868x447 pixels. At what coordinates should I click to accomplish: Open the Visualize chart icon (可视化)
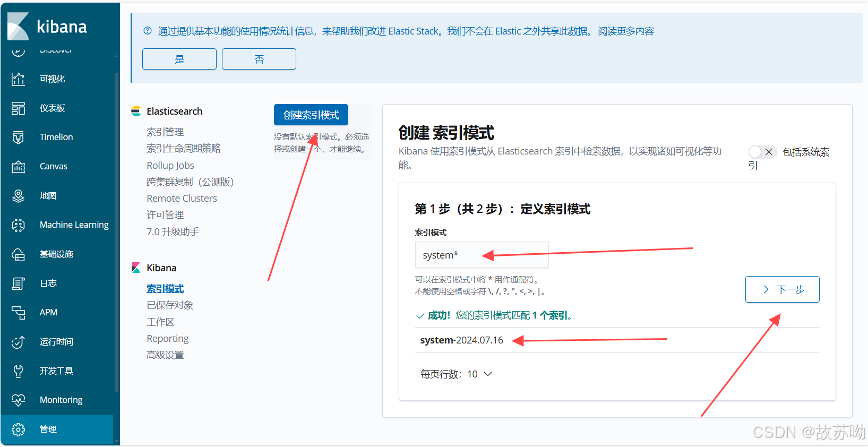(18, 79)
